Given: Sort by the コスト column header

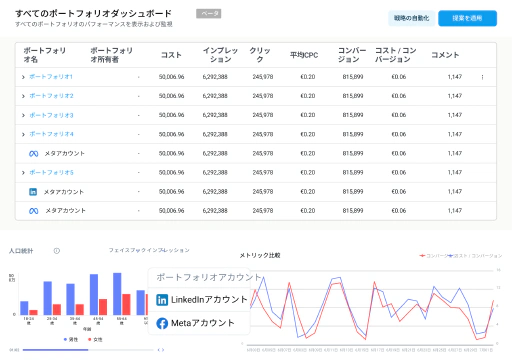Looking at the screenshot, I should click(171, 55).
